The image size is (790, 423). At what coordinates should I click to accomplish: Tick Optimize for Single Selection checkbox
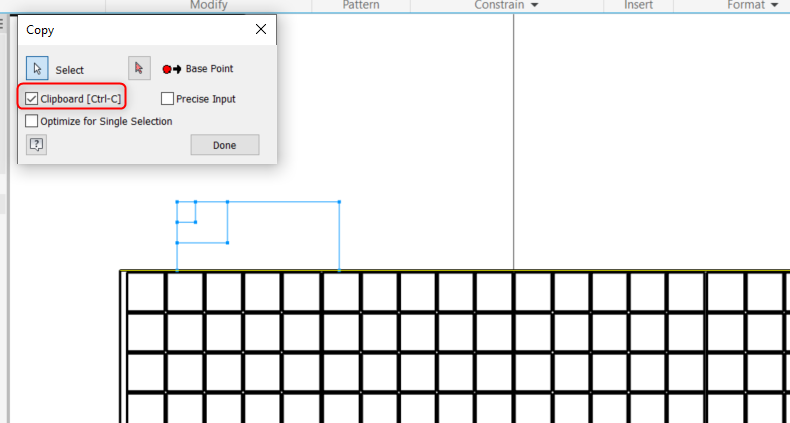click(x=33, y=121)
